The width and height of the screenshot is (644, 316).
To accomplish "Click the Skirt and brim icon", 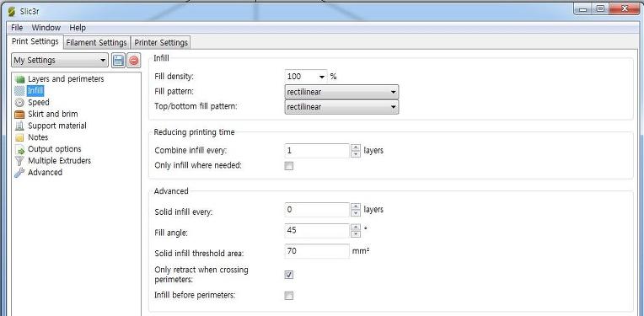I will pyautogui.click(x=19, y=114).
